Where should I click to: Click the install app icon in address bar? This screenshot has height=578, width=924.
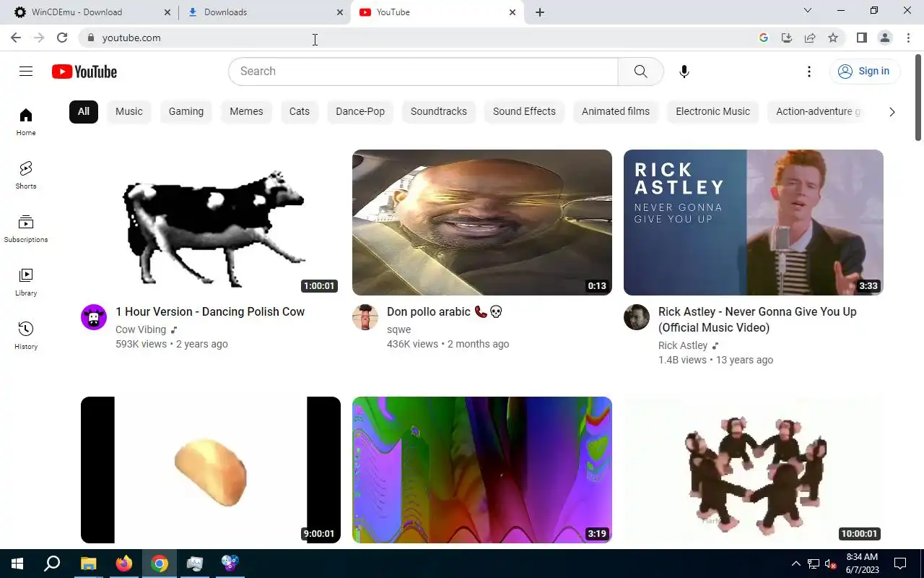click(x=787, y=38)
